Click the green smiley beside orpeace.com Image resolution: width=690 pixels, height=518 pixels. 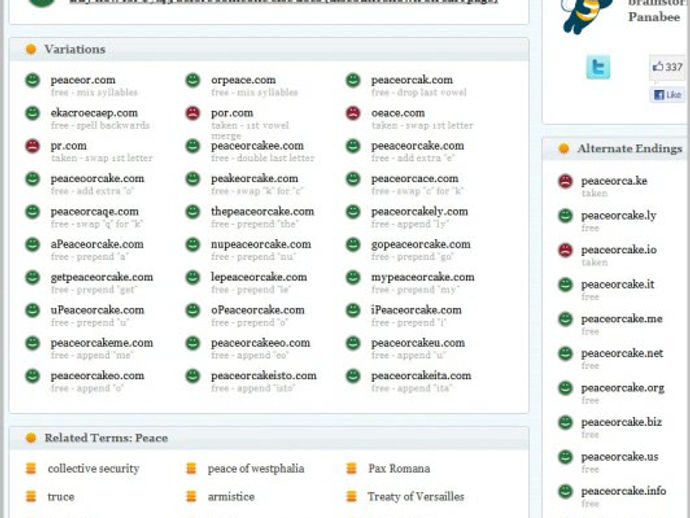(x=193, y=81)
